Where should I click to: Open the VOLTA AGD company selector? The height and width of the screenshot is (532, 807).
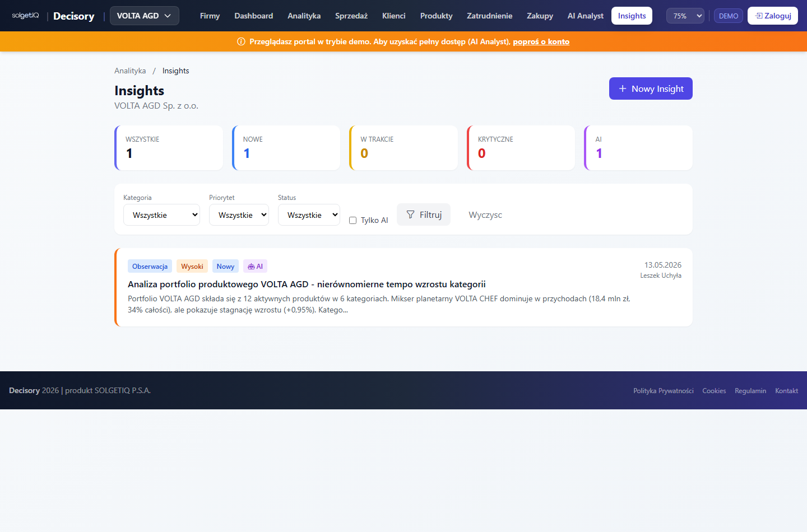[145, 16]
